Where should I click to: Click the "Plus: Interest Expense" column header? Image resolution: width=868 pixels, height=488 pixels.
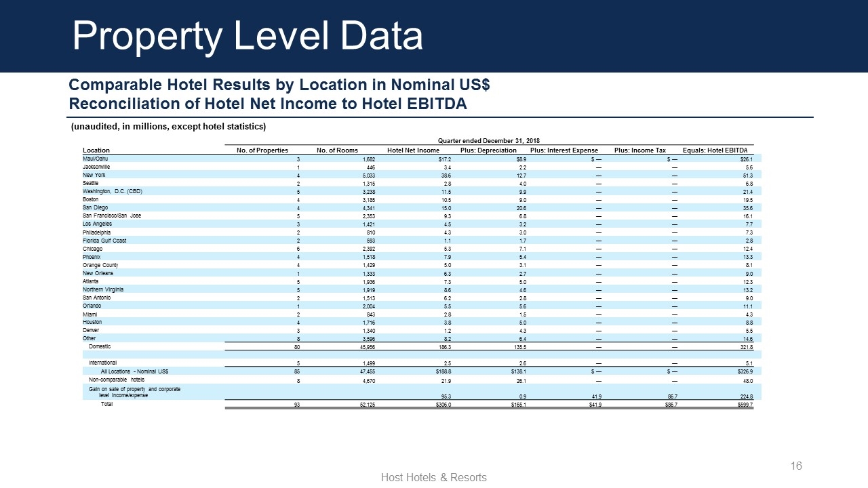(x=564, y=150)
